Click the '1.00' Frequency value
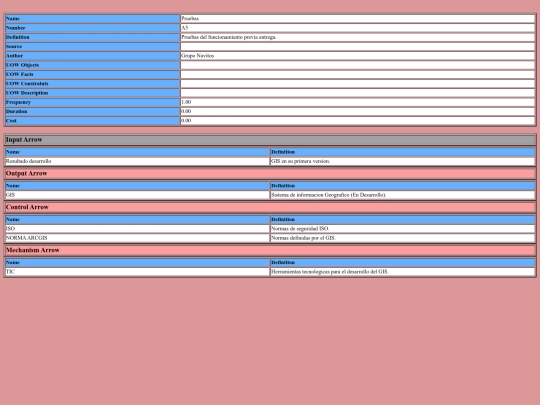 pyautogui.click(x=186, y=102)
